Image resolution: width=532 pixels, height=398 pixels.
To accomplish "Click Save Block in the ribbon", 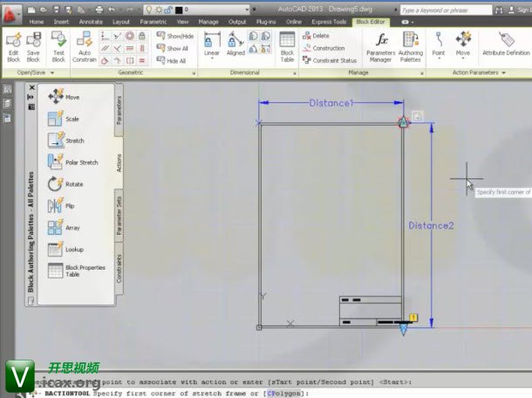I will coord(33,47).
